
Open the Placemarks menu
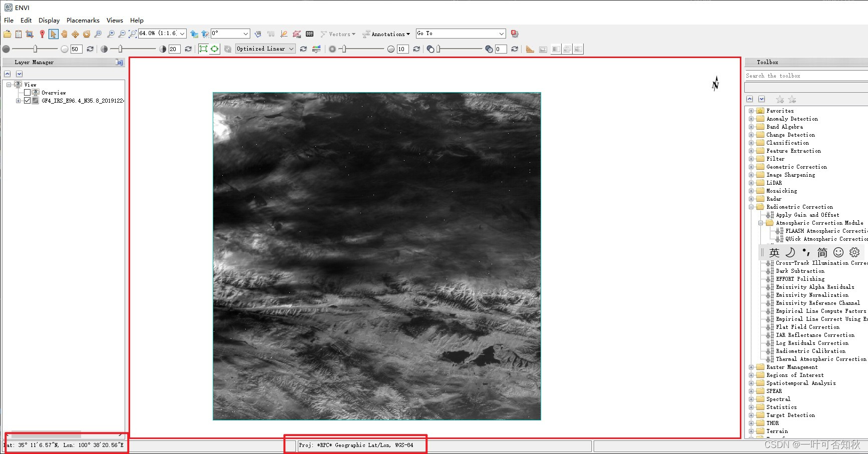tap(83, 21)
